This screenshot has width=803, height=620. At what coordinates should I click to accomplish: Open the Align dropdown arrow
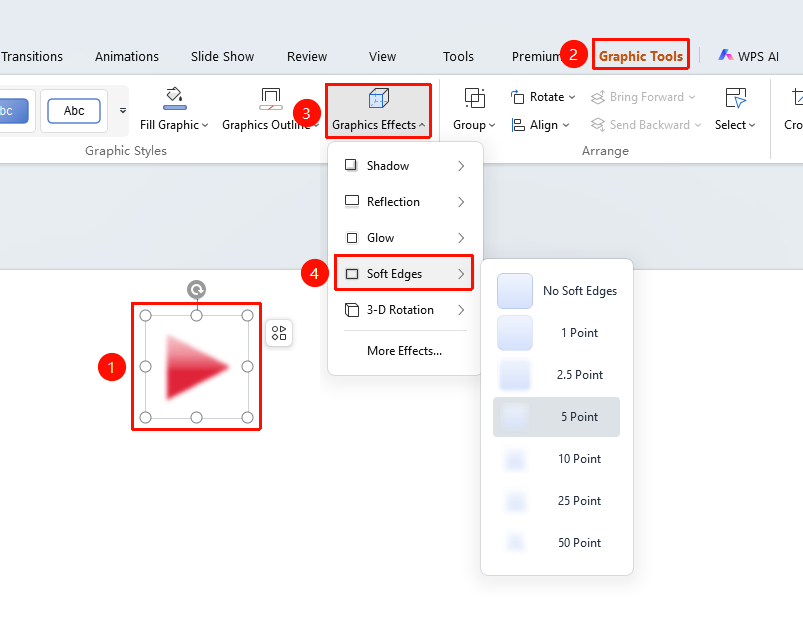pyautogui.click(x=565, y=125)
